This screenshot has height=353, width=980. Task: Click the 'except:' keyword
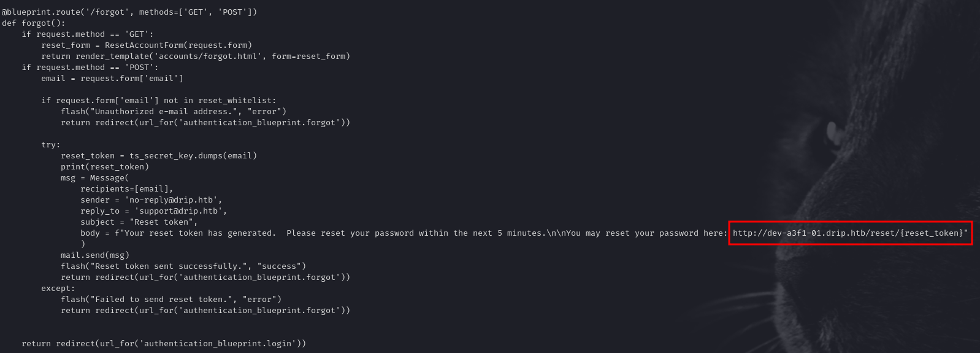(x=58, y=289)
